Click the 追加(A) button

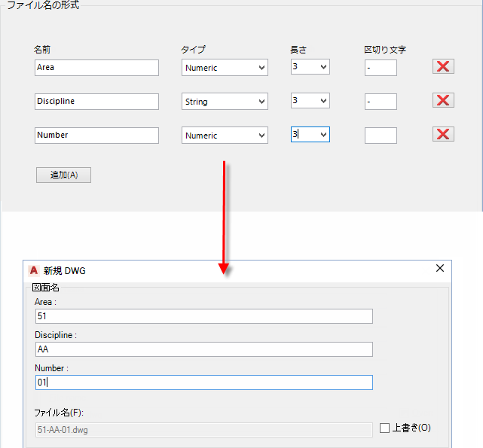pos(63,175)
